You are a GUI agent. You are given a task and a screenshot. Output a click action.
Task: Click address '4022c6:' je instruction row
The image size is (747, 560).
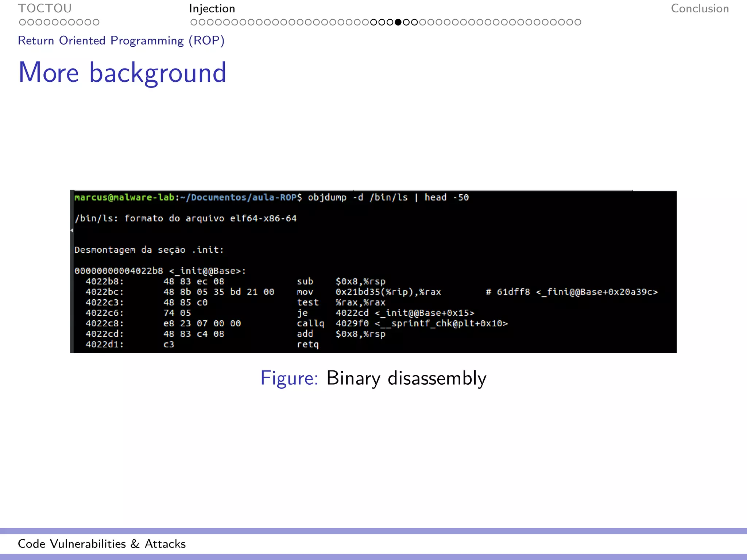click(280, 313)
